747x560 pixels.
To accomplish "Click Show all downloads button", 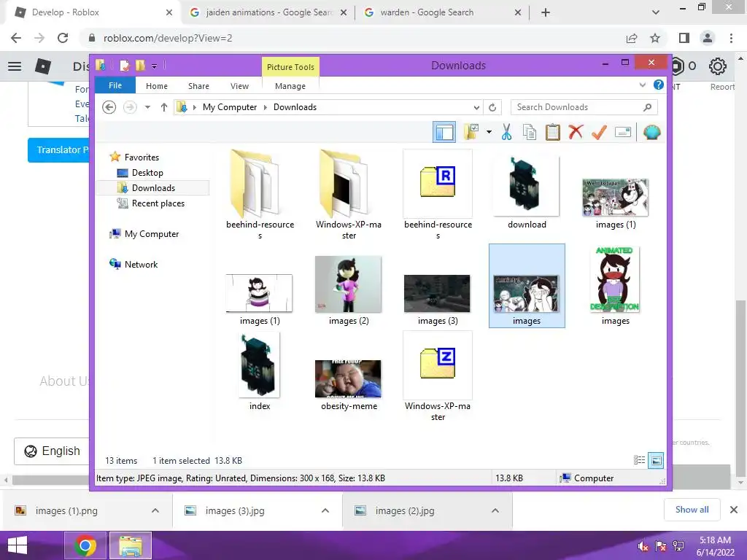I will pyautogui.click(x=692, y=510).
